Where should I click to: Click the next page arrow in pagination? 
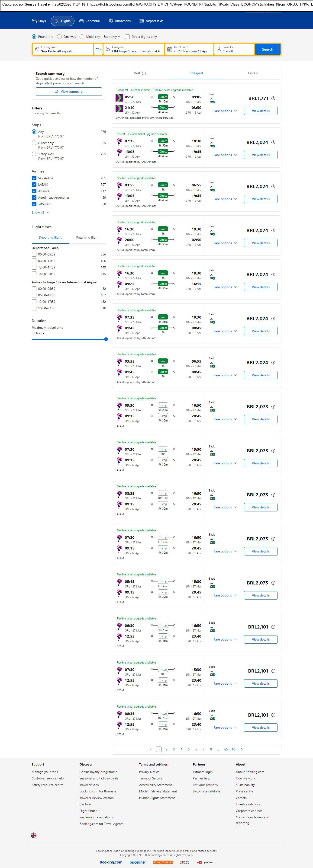[242, 749]
